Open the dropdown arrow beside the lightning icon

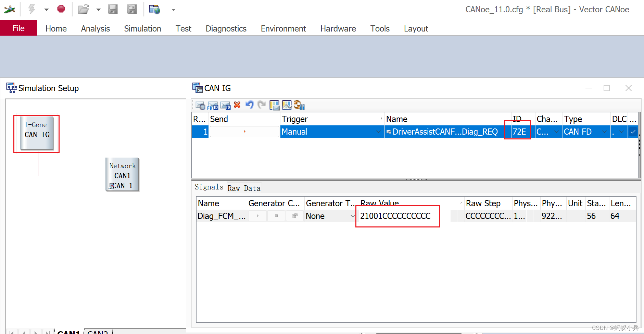(46, 10)
